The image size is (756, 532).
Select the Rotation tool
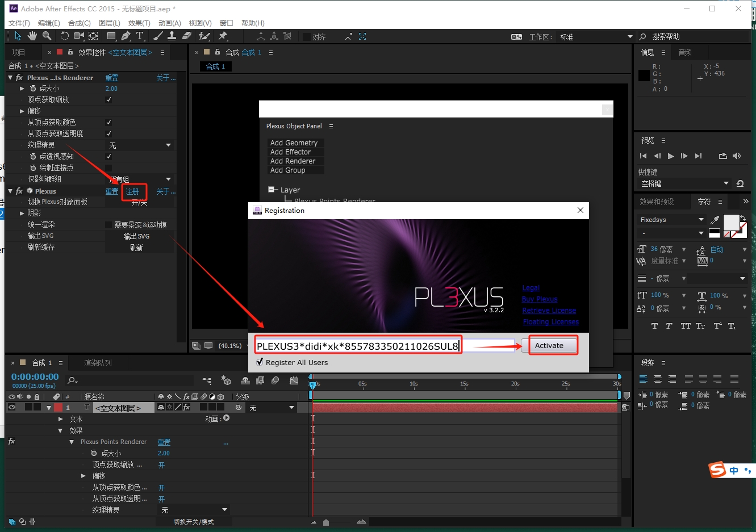click(x=64, y=36)
